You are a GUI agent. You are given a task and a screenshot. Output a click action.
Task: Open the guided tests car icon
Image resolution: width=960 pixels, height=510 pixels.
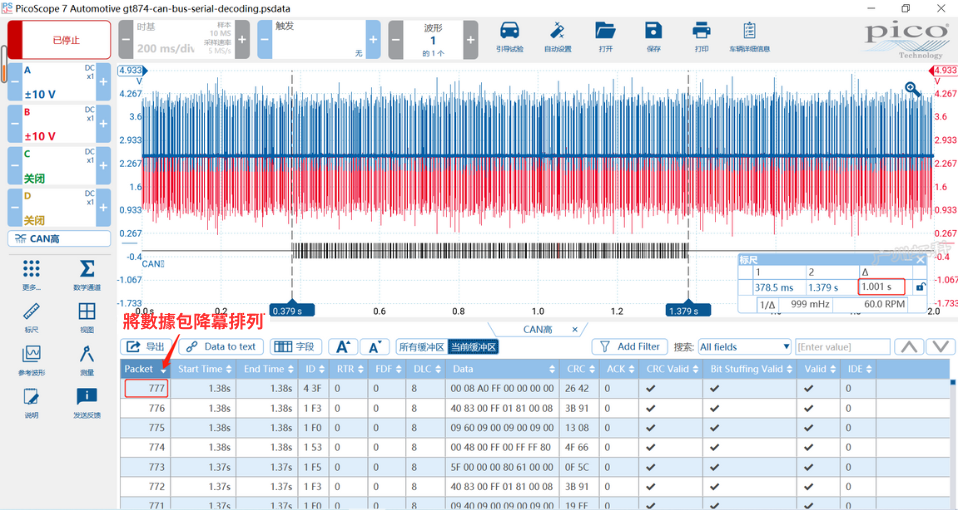pyautogui.click(x=509, y=37)
